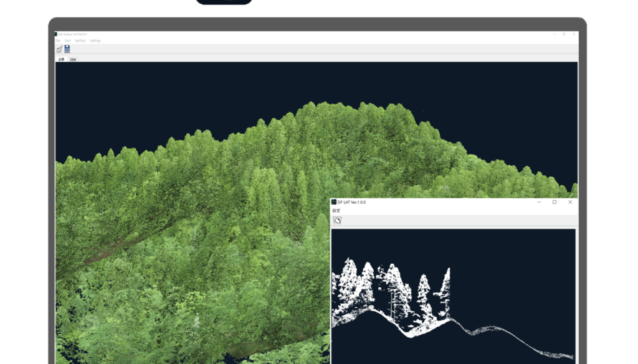638x364 pixels.
Task: Open the SubTool menu
Action: 80,40
